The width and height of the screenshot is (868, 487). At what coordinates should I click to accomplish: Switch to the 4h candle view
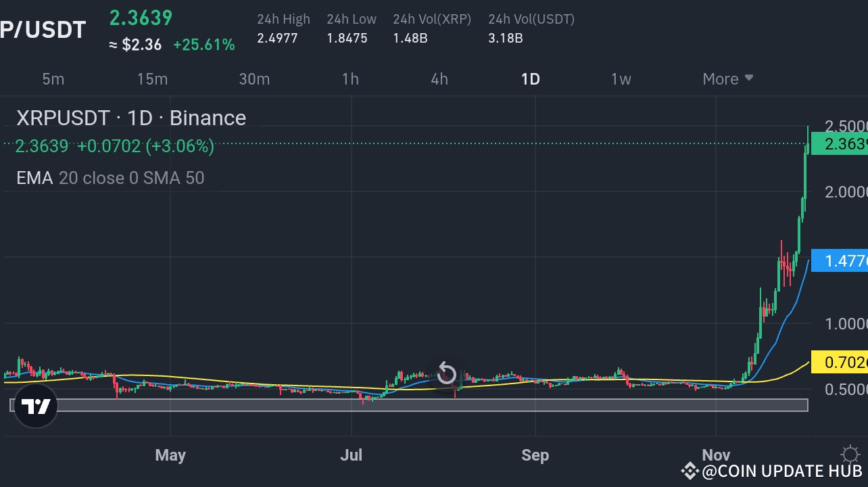tap(439, 78)
